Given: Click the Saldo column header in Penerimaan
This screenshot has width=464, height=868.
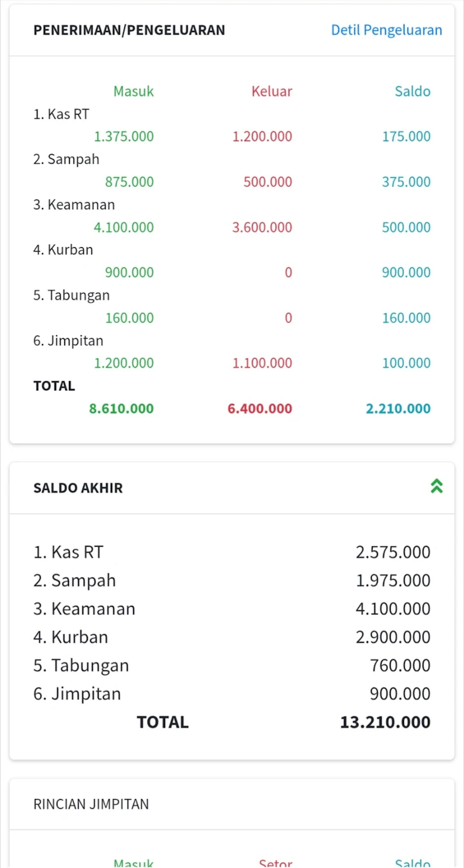Looking at the screenshot, I should point(412,91).
